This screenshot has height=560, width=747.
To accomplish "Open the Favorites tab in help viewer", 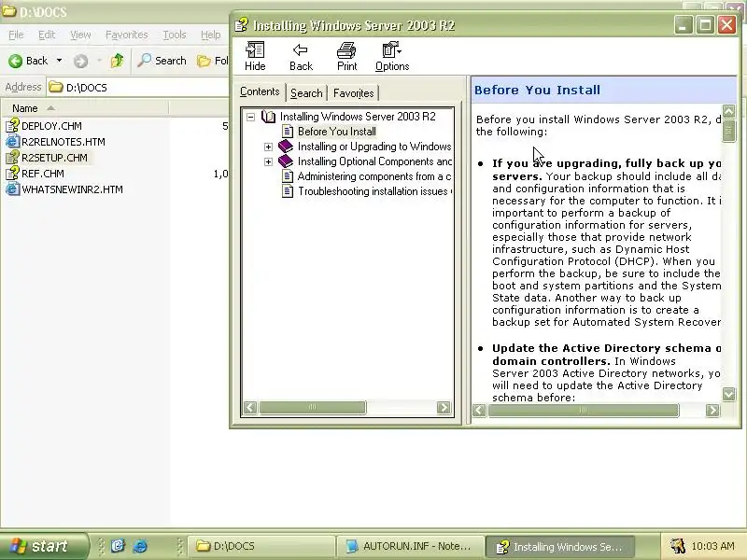I will (353, 92).
